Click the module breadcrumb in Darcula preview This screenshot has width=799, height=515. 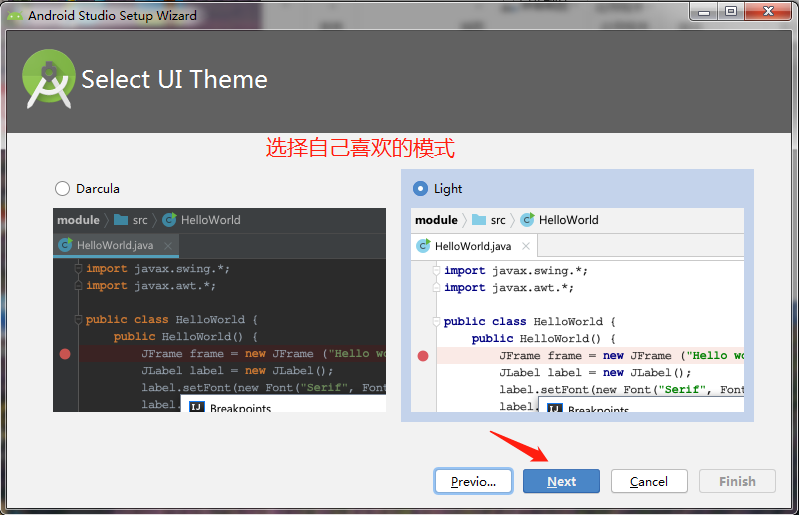pyautogui.click(x=78, y=220)
